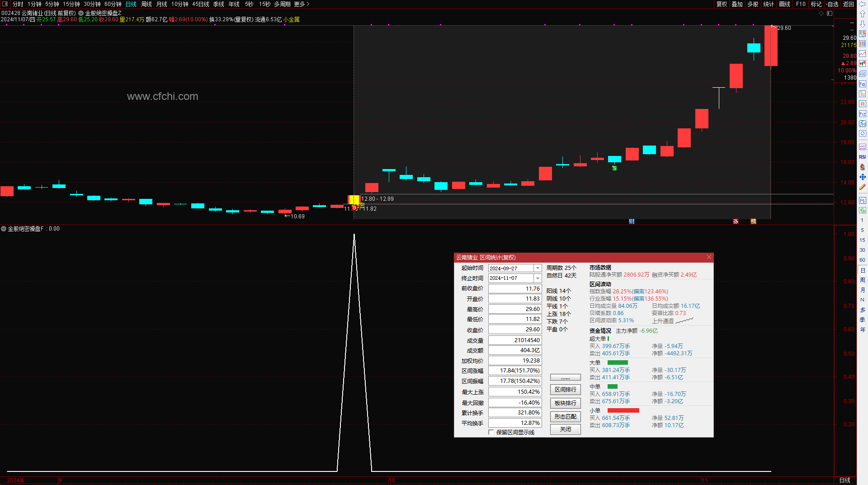The width and height of the screenshot is (868, 485).
Task: Switch to 月线 period tab
Action: (x=162, y=4)
